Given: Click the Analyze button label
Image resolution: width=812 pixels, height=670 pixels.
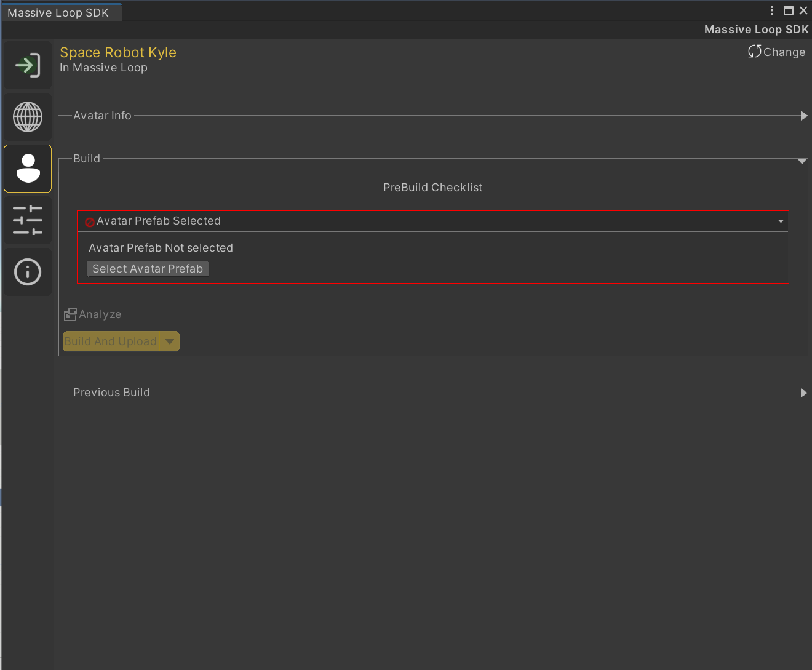Looking at the screenshot, I should pyautogui.click(x=100, y=314).
